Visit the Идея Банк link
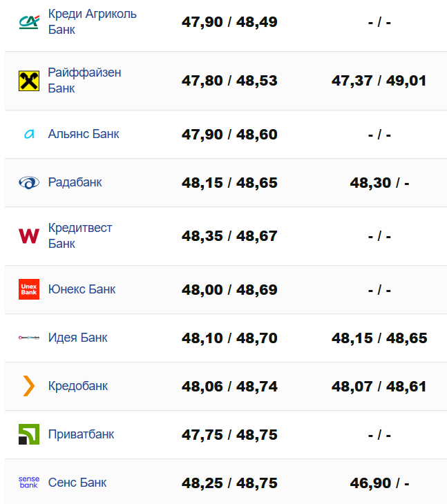Screen dimensions: 447x504 77,338
